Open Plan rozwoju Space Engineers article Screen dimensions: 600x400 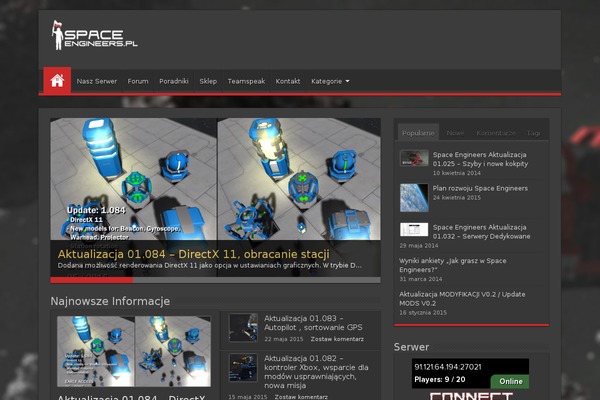(x=480, y=188)
